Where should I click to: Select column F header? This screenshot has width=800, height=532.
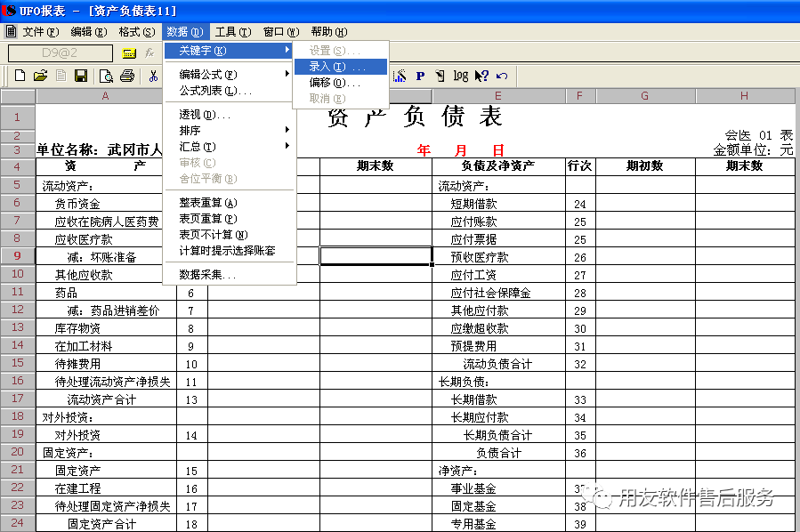(579, 95)
